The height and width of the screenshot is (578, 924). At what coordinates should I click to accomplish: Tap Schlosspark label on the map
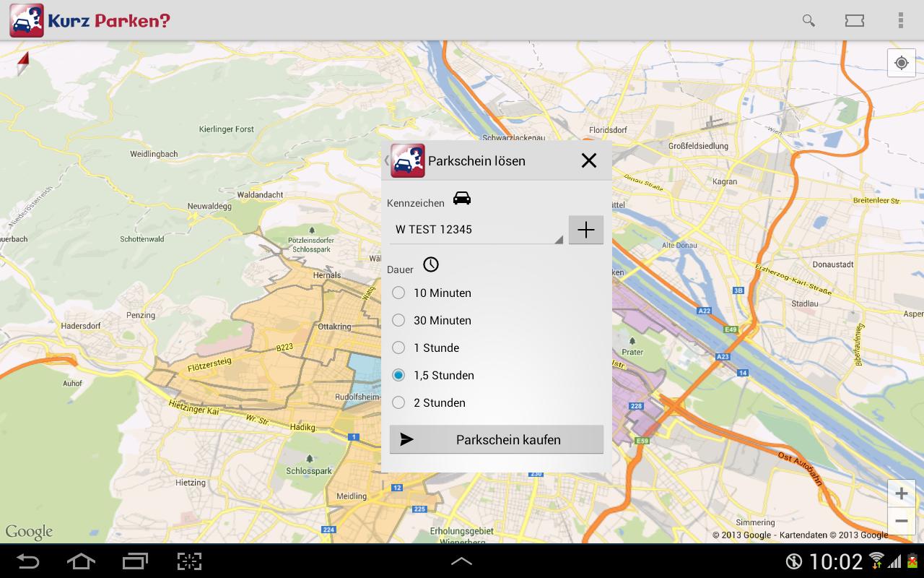coord(309,471)
